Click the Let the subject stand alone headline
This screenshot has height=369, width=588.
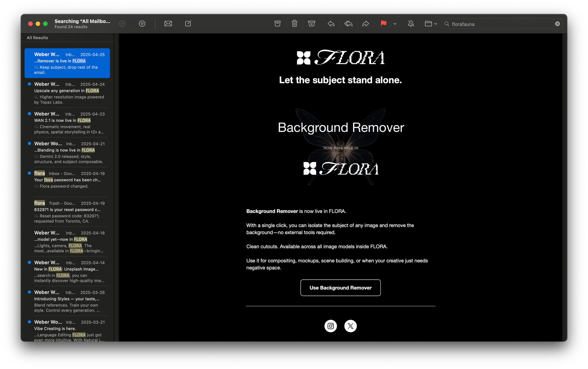point(340,80)
